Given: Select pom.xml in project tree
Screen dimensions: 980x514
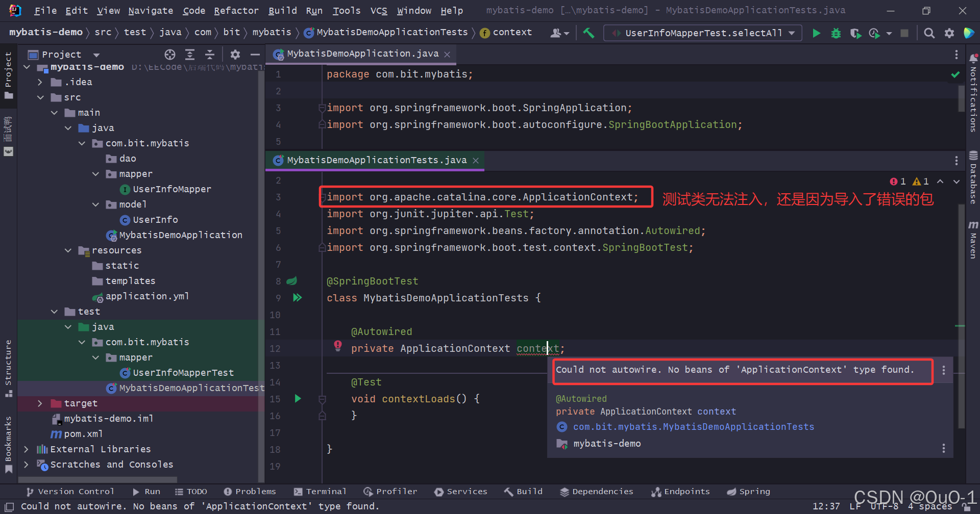Looking at the screenshot, I should [x=83, y=434].
